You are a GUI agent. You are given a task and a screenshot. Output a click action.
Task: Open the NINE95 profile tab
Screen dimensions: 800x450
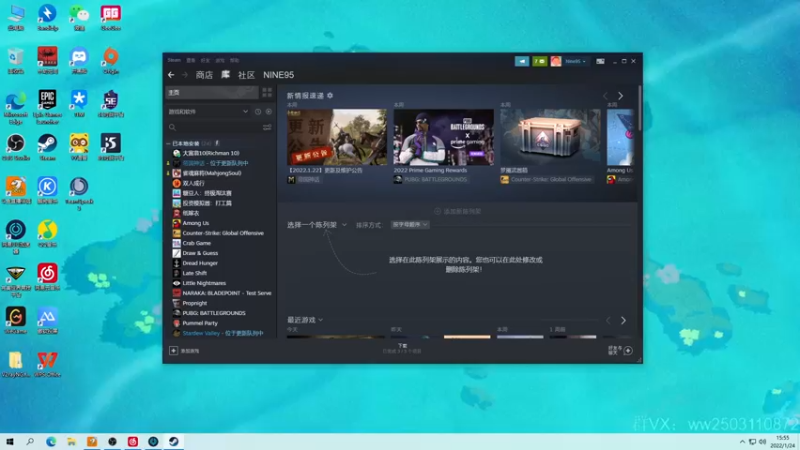pos(279,75)
